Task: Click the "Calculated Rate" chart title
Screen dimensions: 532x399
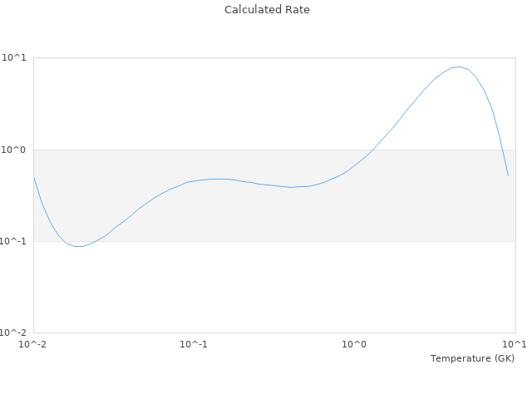Action: pos(266,10)
